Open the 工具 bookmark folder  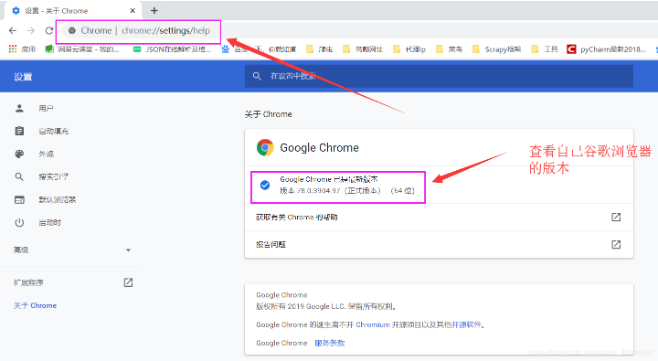click(x=544, y=49)
